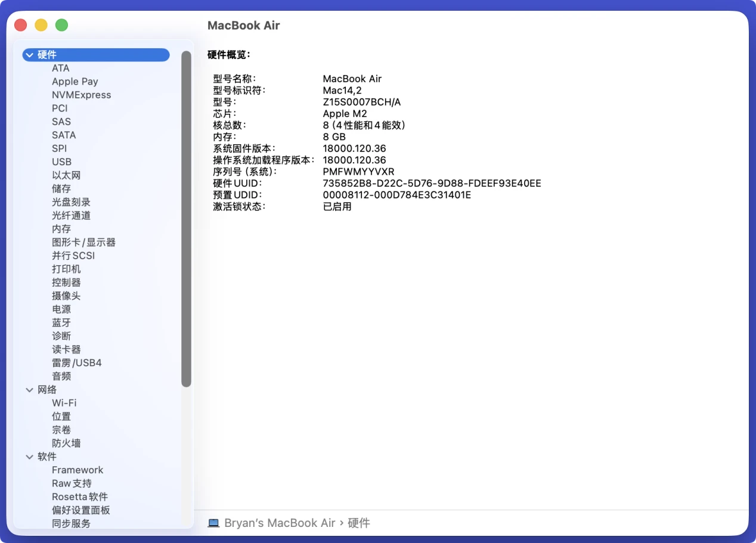Click activation lock status 已启用
The height and width of the screenshot is (543, 756).
click(337, 207)
